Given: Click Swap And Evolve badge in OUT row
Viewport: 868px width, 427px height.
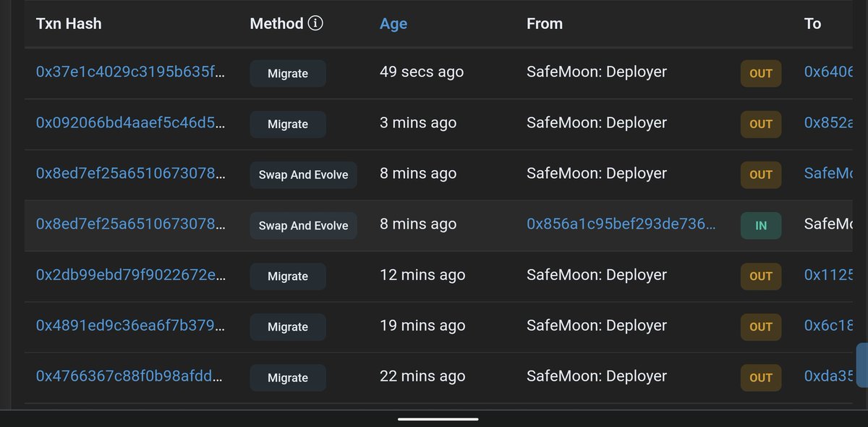Looking at the screenshot, I should (303, 175).
